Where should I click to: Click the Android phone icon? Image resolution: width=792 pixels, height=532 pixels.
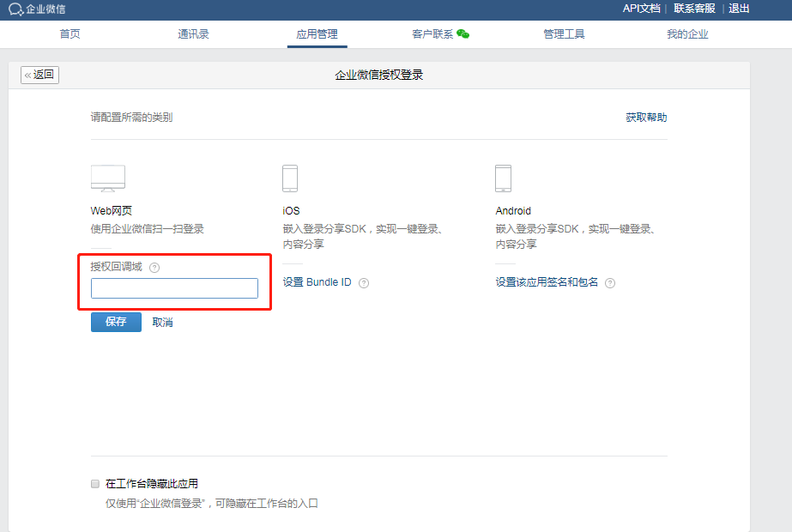coord(503,178)
